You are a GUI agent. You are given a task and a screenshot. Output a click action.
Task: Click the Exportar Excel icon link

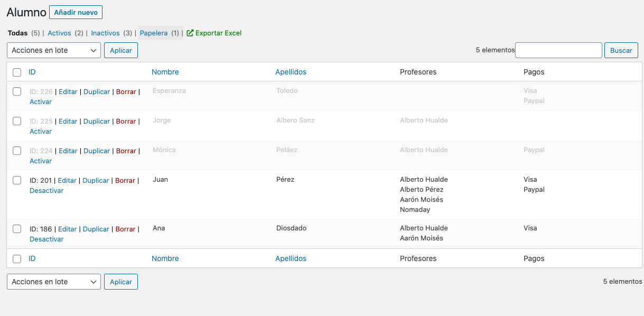point(214,33)
